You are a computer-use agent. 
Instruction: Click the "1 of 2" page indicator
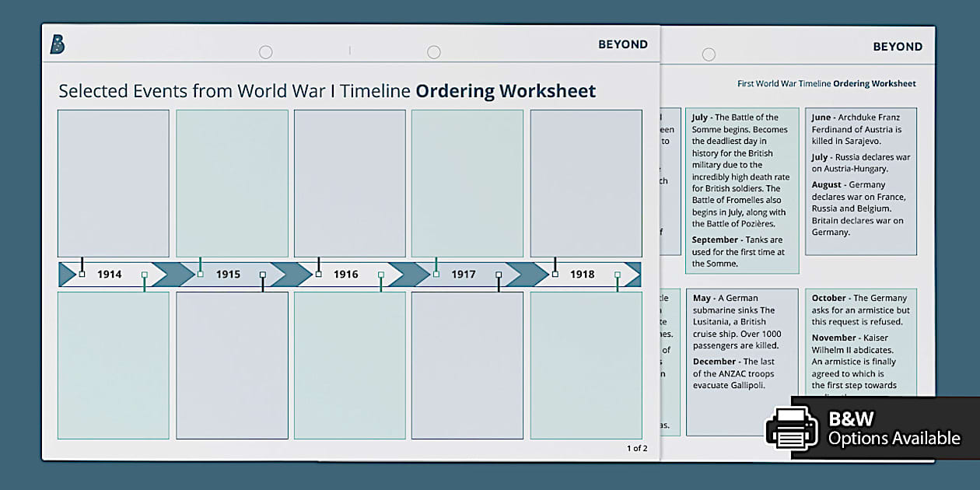[636, 448]
